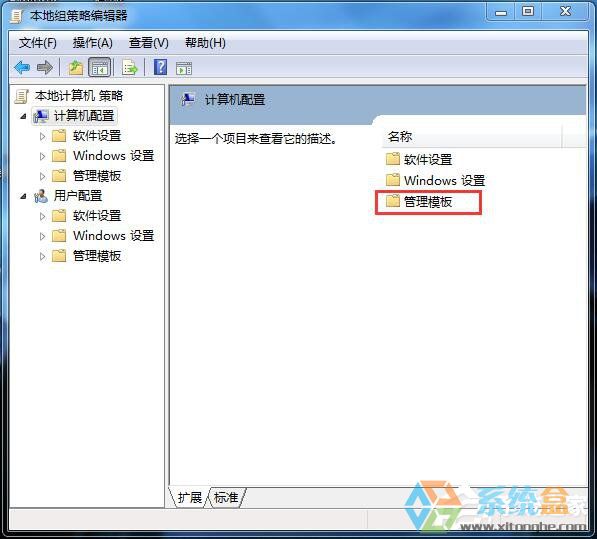Click the 名称 column header
The height and width of the screenshot is (539, 597).
click(x=471, y=136)
